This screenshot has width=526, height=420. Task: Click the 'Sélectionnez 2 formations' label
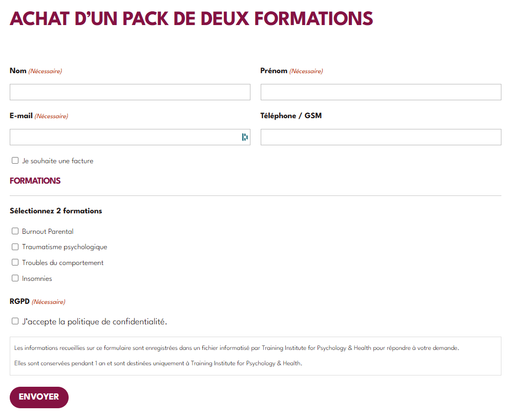(56, 211)
